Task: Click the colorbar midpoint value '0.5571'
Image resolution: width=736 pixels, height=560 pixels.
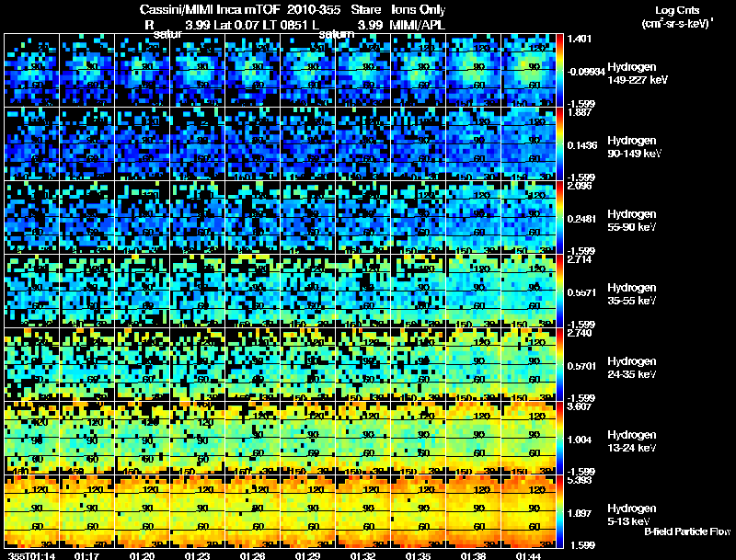Action: [582, 292]
